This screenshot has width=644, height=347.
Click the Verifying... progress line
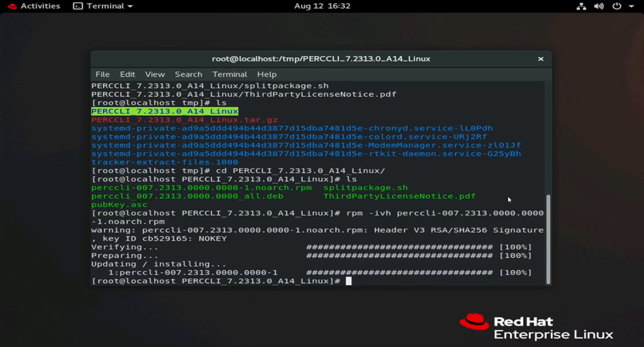pos(311,247)
